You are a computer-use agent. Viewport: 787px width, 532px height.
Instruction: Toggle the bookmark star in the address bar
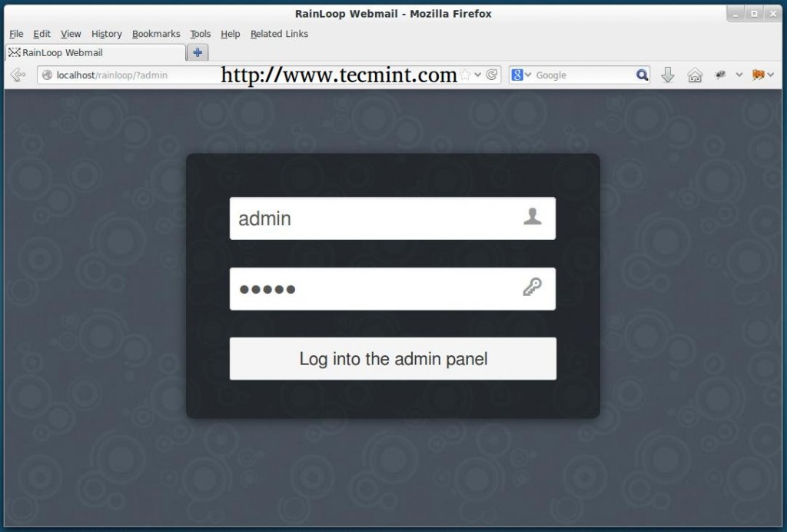click(x=465, y=74)
